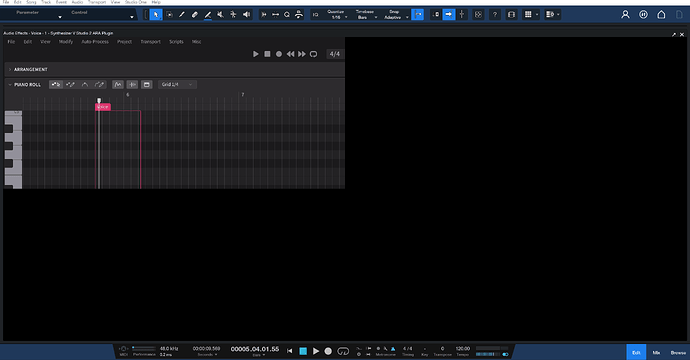Select the Listen speaker tool
This screenshot has height=360, width=690.
(x=246, y=15)
